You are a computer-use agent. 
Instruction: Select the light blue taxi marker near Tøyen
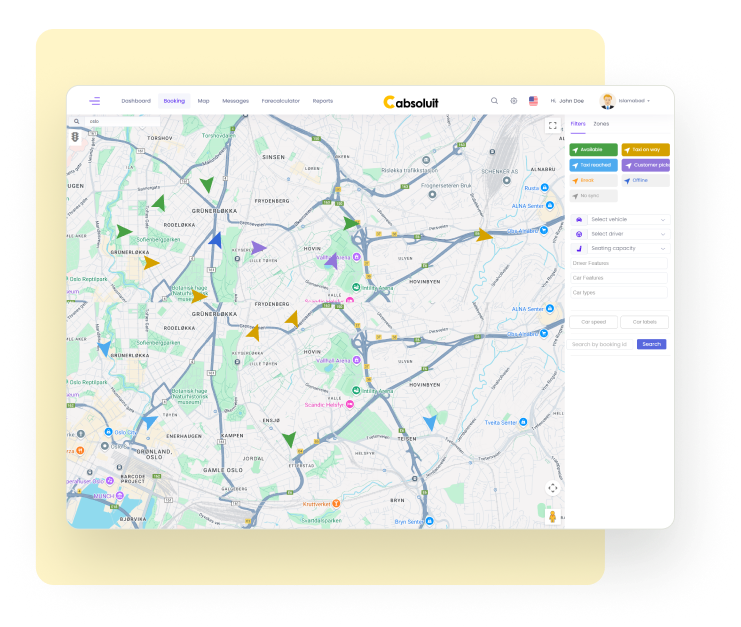click(149, 422)
